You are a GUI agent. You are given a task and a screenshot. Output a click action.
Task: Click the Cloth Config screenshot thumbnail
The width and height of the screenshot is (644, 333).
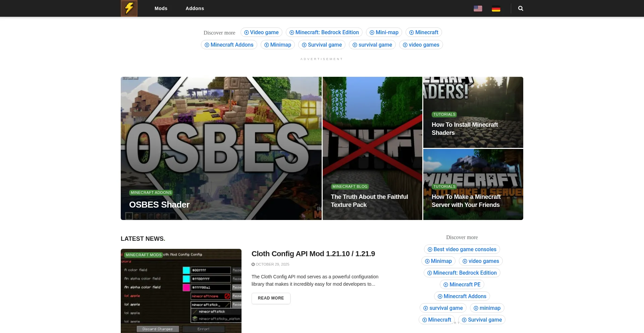coord(181,292)
